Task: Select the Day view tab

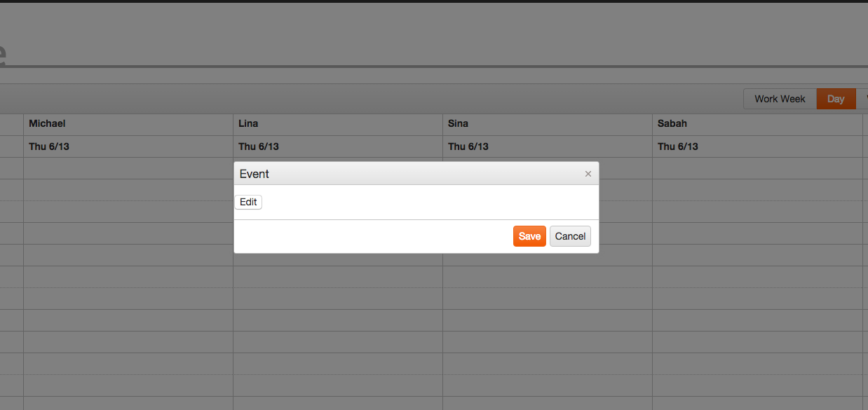Action: [x=836, y=99]
